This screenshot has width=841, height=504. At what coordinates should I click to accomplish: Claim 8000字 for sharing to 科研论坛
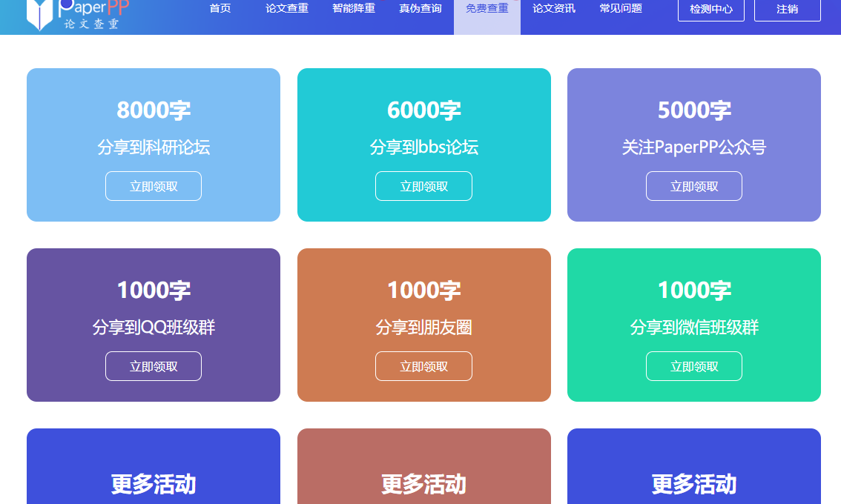(154, 186)
